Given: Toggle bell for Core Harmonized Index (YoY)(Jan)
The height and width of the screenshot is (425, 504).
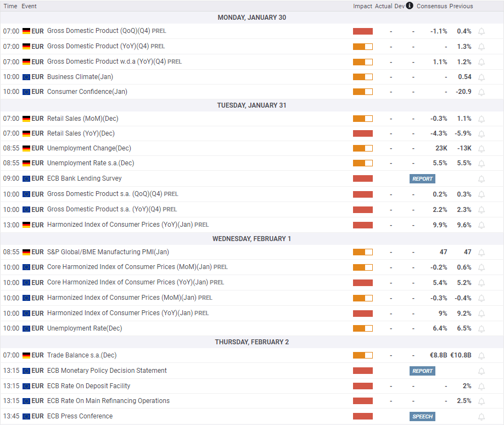Looking at the screenshot, I should click(x=481, y=283).
